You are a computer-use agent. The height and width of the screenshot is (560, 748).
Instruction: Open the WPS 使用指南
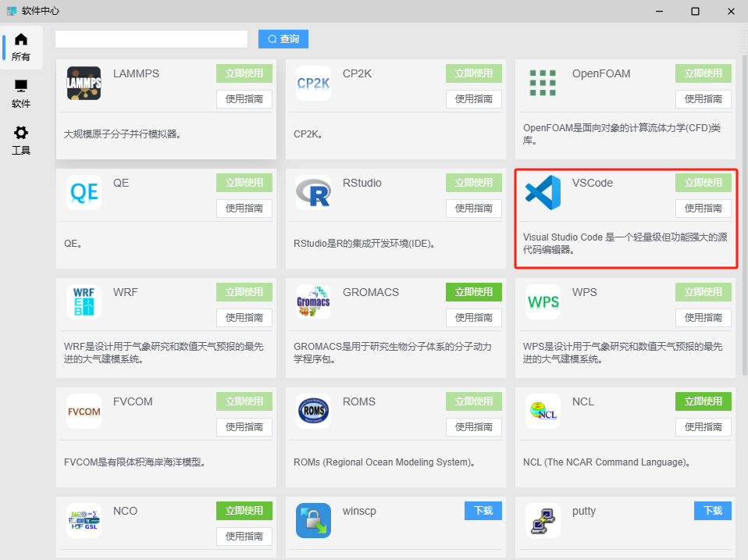pyautogui.click(x=703, y=318)
